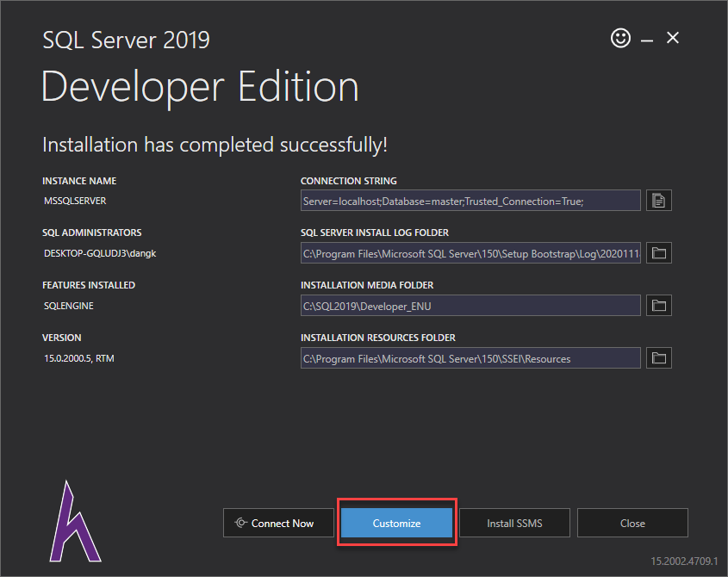Click the FEATURES INSTALLED label
728x577 pixels.
(x=89, y=285)
